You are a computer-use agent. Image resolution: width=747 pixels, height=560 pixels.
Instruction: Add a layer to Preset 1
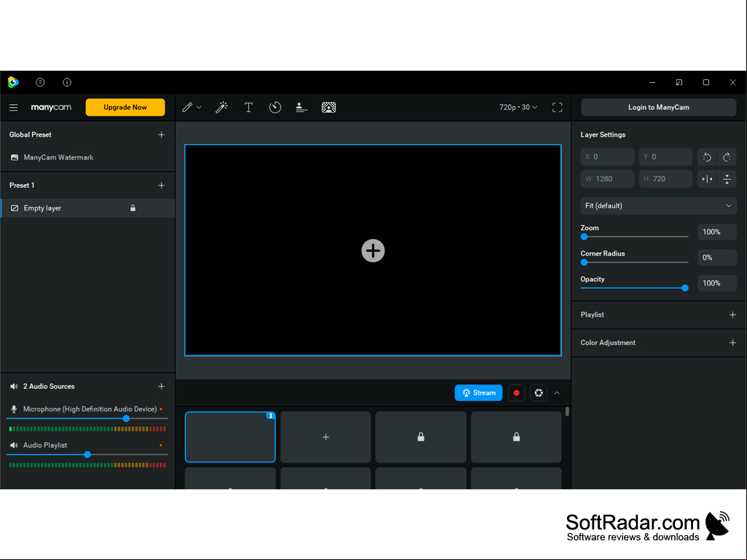pos(162,185)
